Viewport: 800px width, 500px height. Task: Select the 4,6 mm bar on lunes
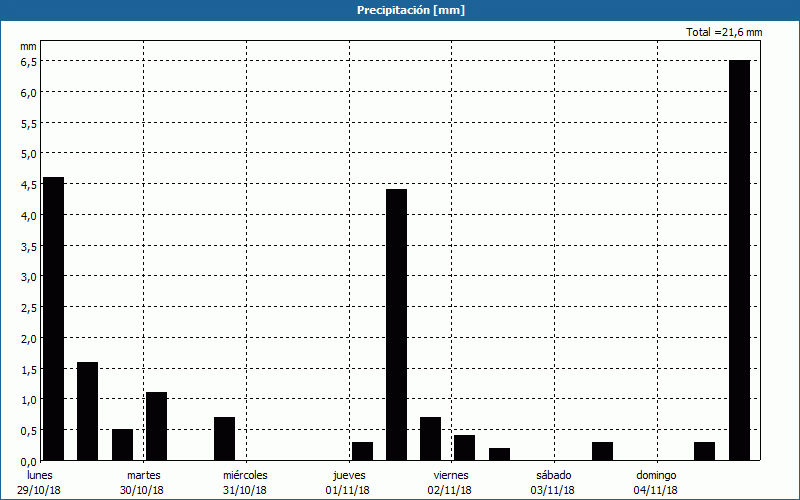tap(54, 319)
